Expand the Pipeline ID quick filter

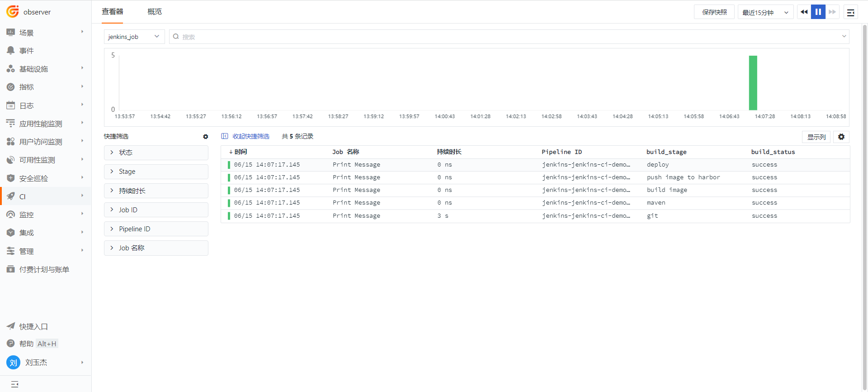tap(156, 229)
